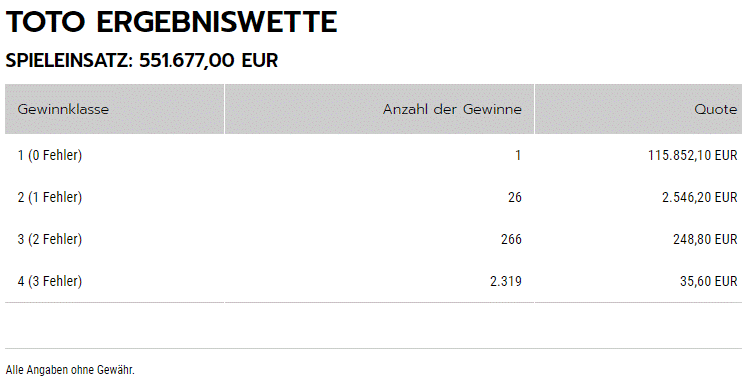Viewport: 742px width, 376px height.
Task: Click the winner count 26
Action: (x=515, y=197)
